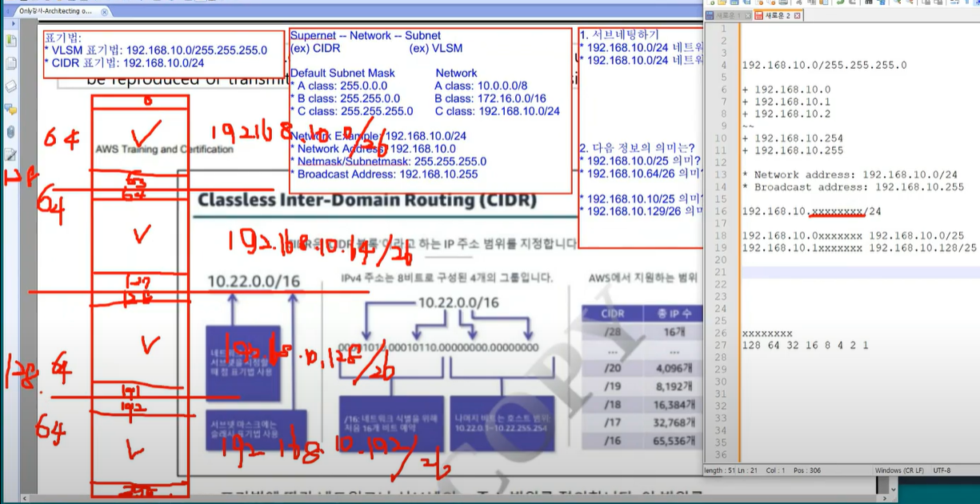Click editor line '+ 192.168.10.254'

[792, 138]
